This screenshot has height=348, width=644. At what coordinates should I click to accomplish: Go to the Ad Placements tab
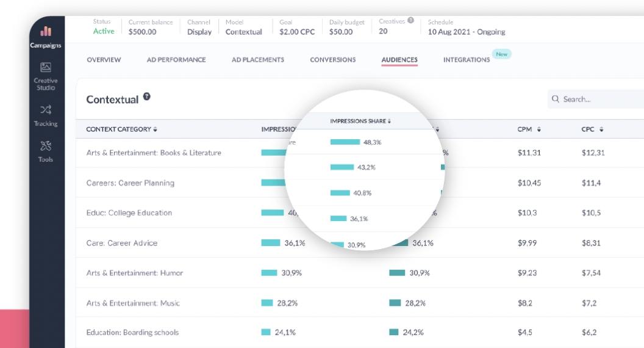[258, 60]
